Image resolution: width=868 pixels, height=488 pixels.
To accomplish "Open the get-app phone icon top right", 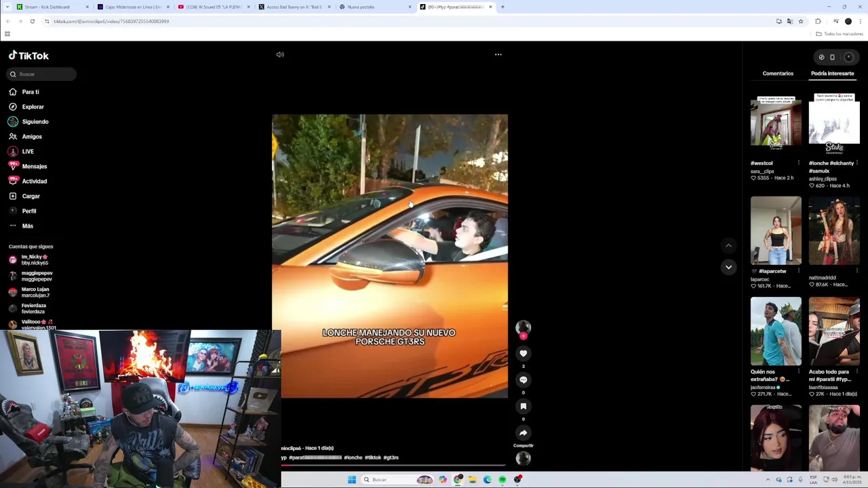I will [832, 57].
